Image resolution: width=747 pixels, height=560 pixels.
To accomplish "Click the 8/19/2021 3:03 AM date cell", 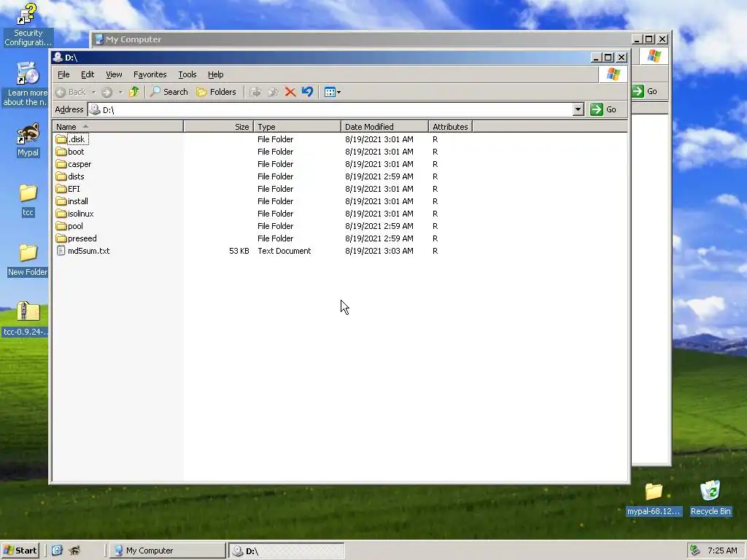I will tap(379, 251).
